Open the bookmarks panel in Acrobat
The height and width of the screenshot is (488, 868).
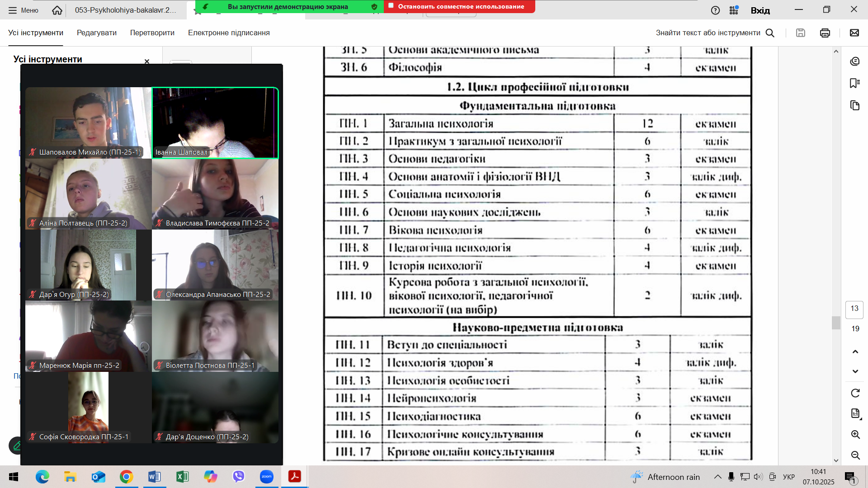855,83
